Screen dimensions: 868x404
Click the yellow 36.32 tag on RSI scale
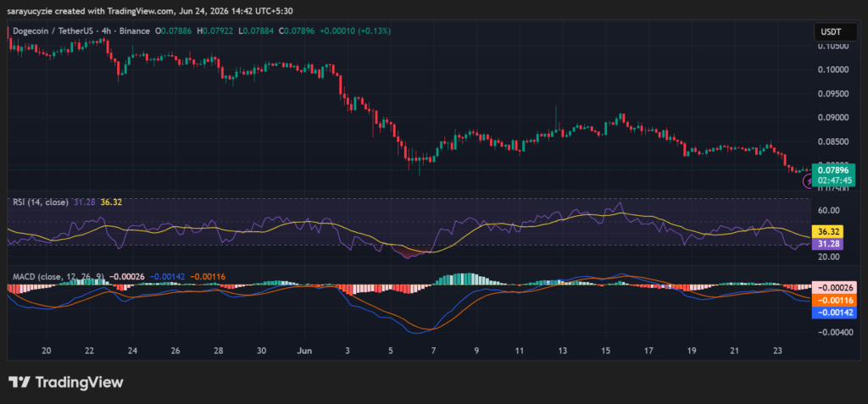[x=827, y=232]
